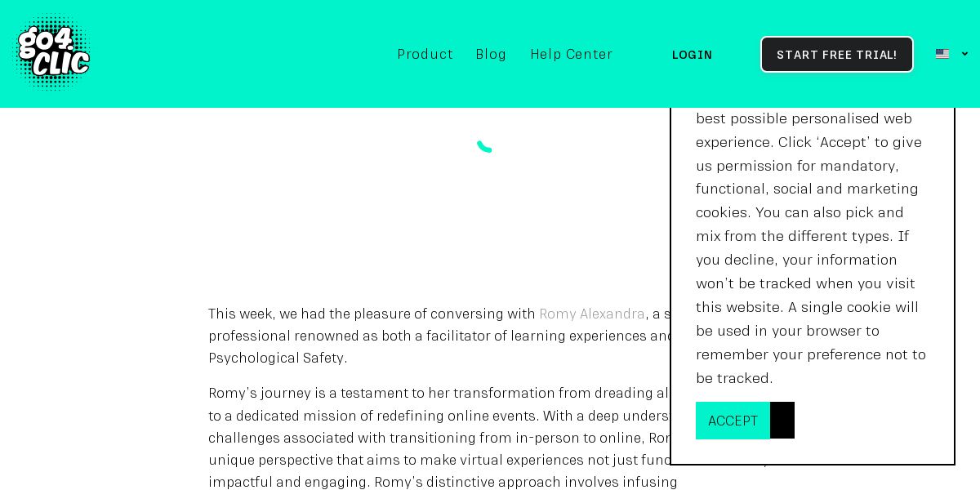Click "best possible personalised web" banner line
Image resolution: width=980 pixels, height=490 pixels.
click(804, 118)
